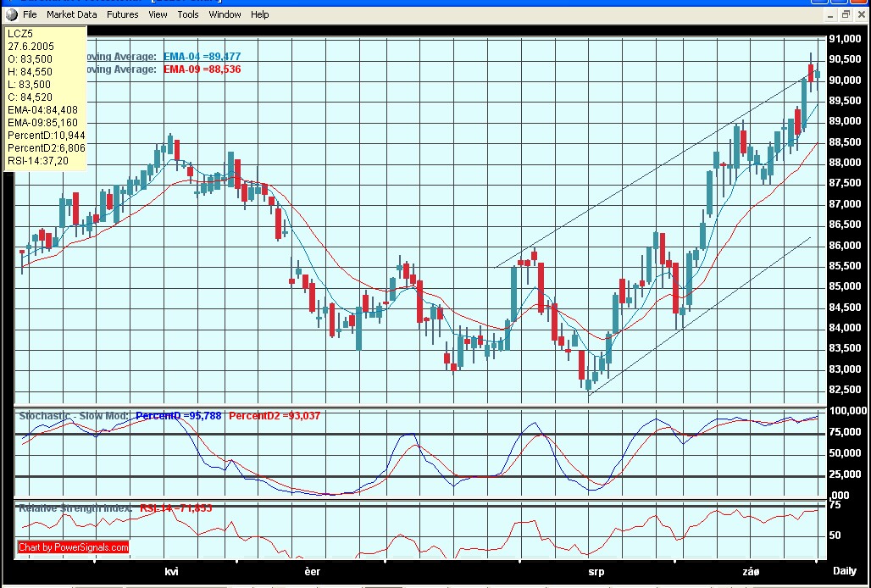Close the chart child window
871x588 pixels.
click(x=862, y=15)
